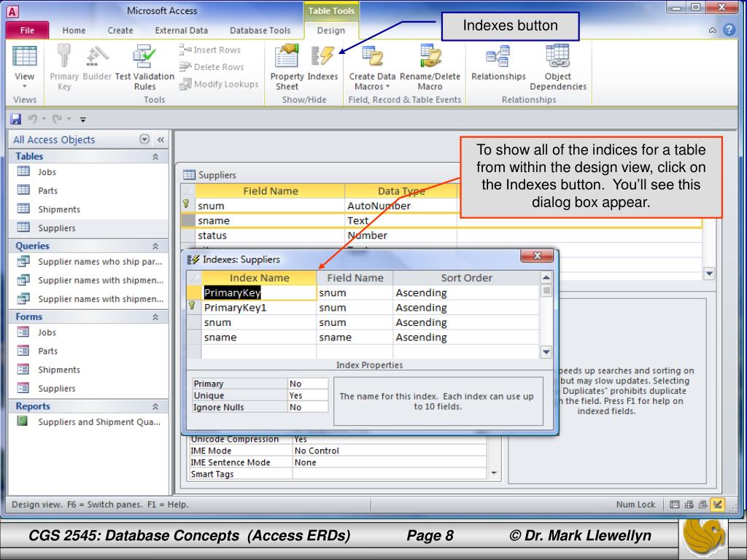747x560 pixels.
Task: Click the View button icon in ribbon
Action: pyautogui.click(x=24, y=57)
